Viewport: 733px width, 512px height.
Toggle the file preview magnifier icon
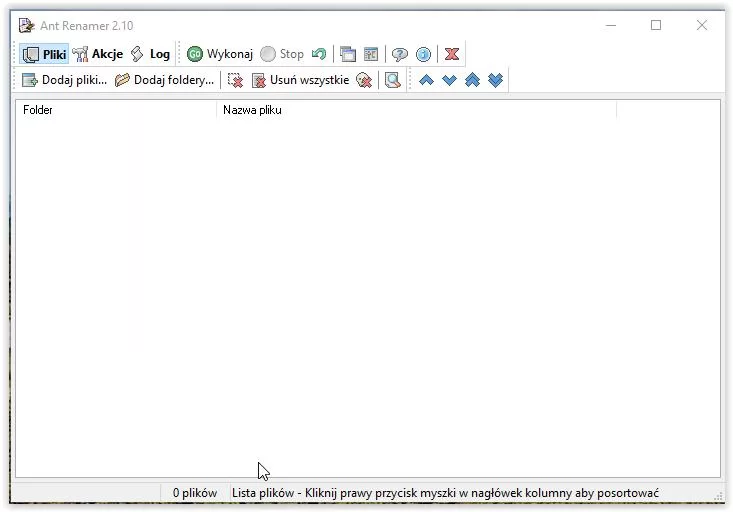(x=393, y=80)
